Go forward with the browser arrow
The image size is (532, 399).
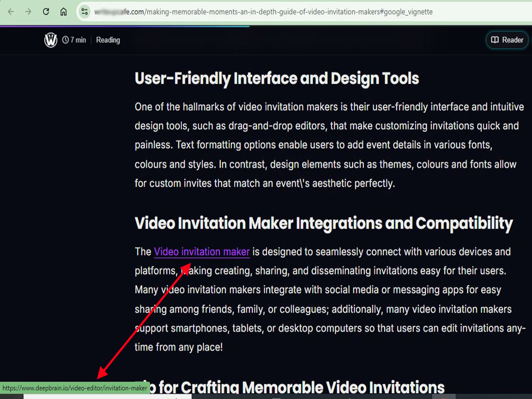coord(29,12)
